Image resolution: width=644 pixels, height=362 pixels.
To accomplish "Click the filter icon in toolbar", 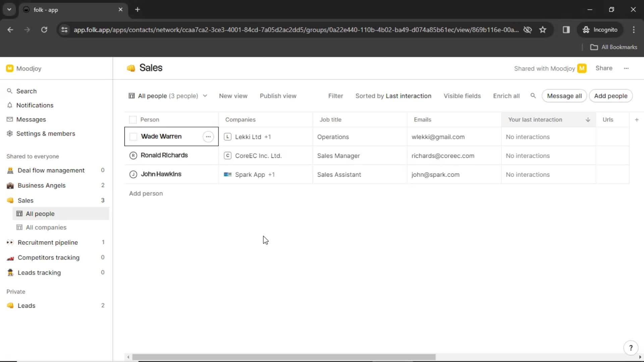I will pos(336,96).
